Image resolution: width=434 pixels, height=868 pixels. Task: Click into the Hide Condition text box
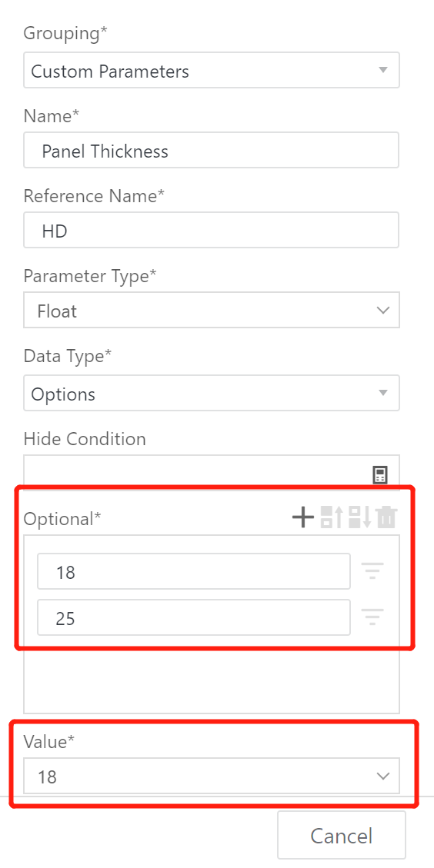point(211,471)
